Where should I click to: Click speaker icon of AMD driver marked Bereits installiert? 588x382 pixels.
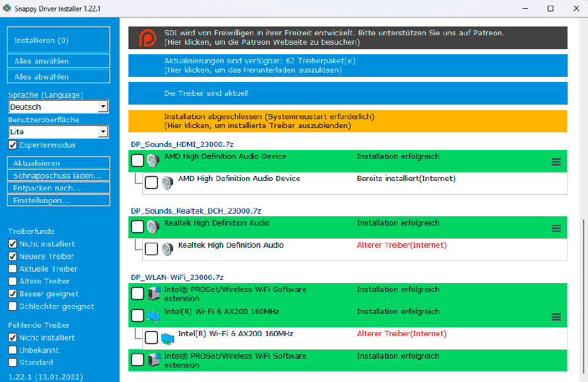tap(167, 183)
